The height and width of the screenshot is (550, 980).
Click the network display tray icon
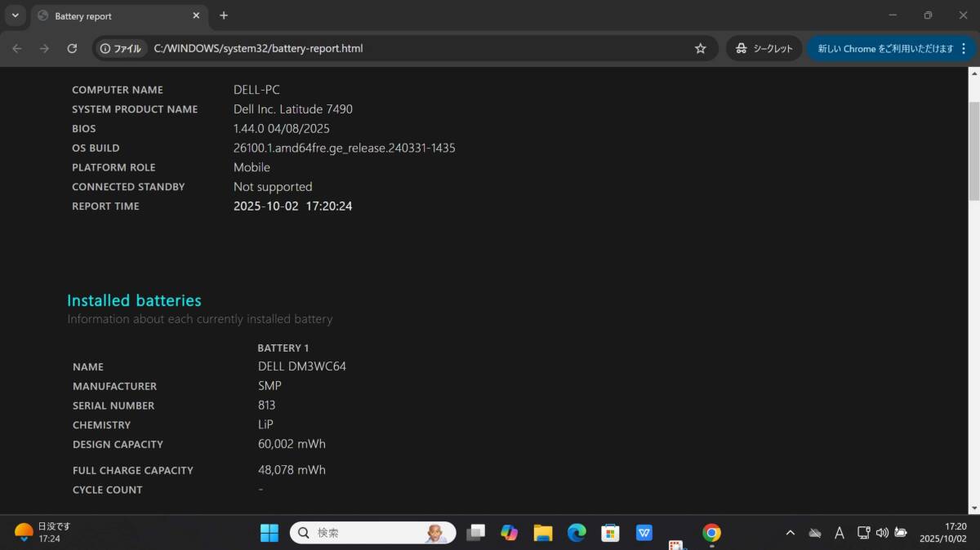[863, 533]
